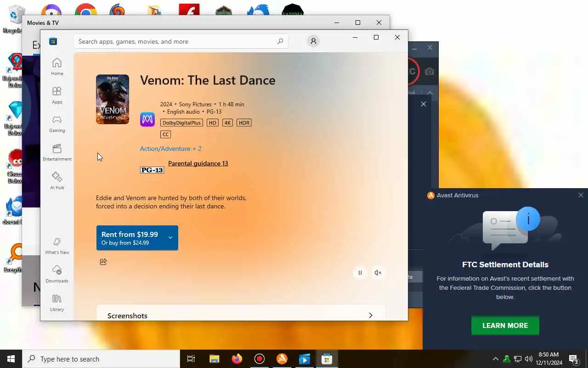The height and width of the screenshot is (368, 588).
Task: Open Entertainment section in Store sidebar
Action: coord(57,152)
